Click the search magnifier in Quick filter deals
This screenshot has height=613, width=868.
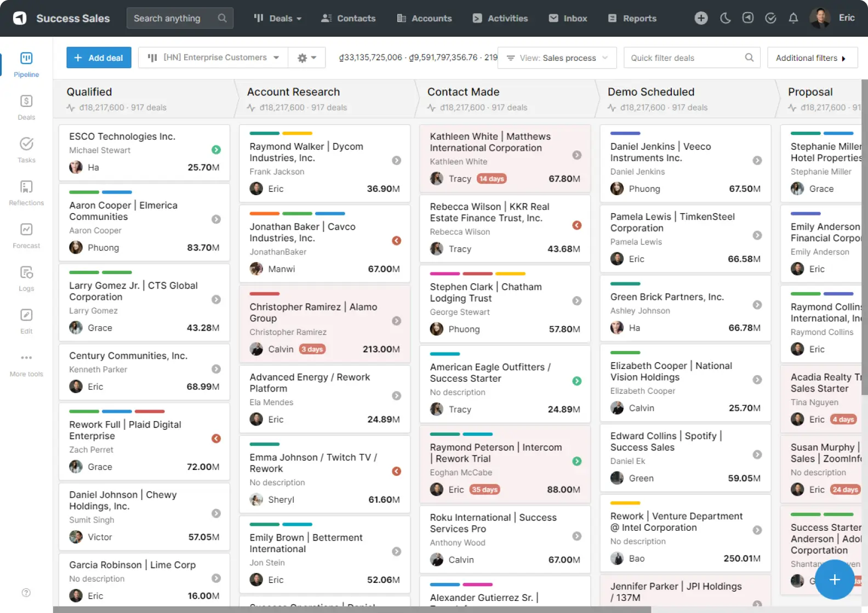(749, 58)
